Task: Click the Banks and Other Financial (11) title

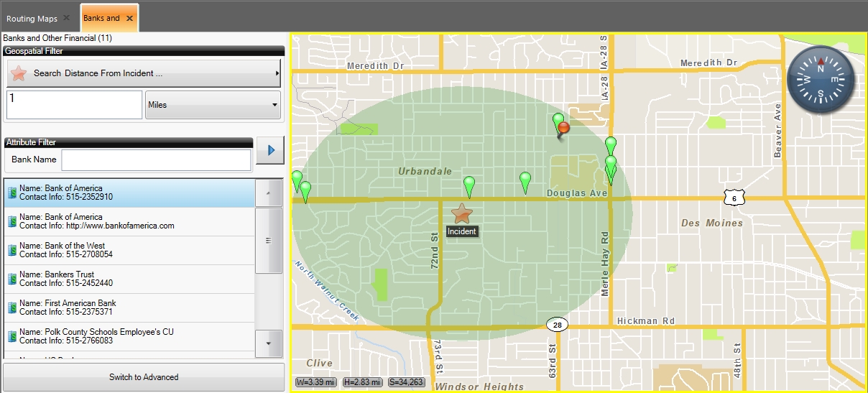Action: (x=57, y=38)
